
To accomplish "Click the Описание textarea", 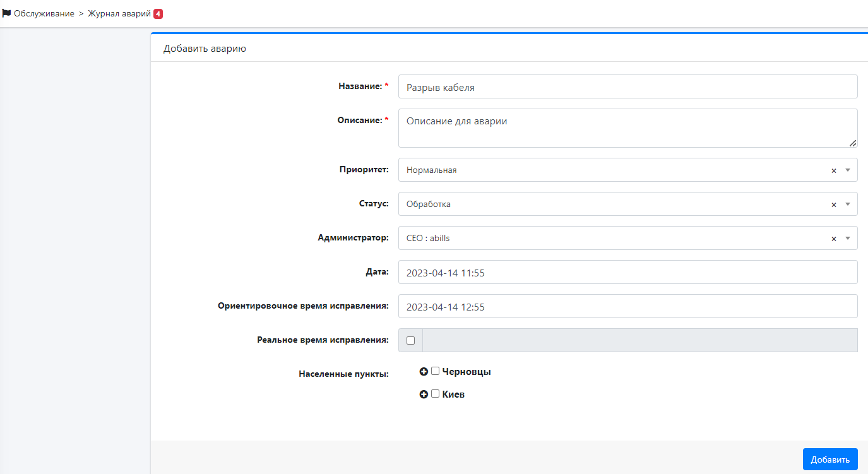I will 627,128.
